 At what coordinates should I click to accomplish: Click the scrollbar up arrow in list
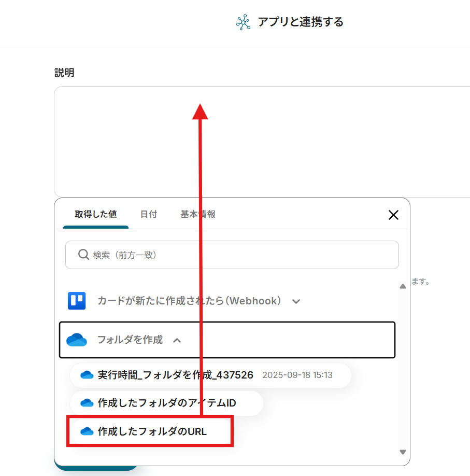point(403,286)
